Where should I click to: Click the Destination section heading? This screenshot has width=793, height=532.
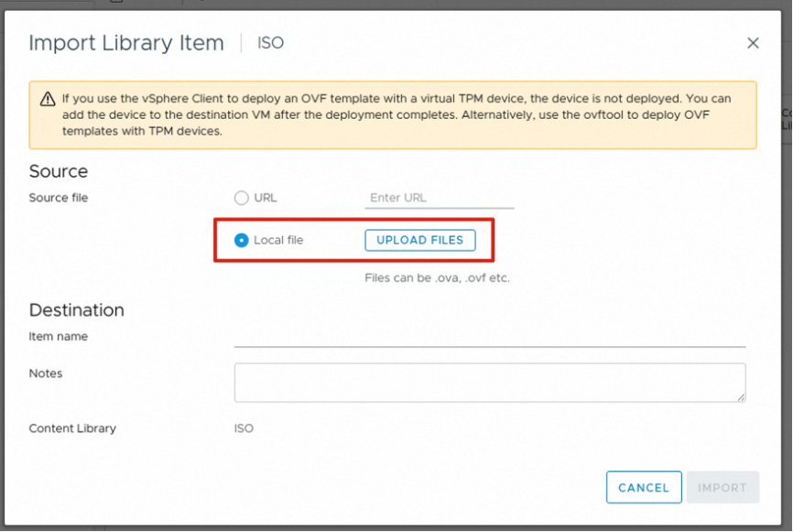(76, 309)
